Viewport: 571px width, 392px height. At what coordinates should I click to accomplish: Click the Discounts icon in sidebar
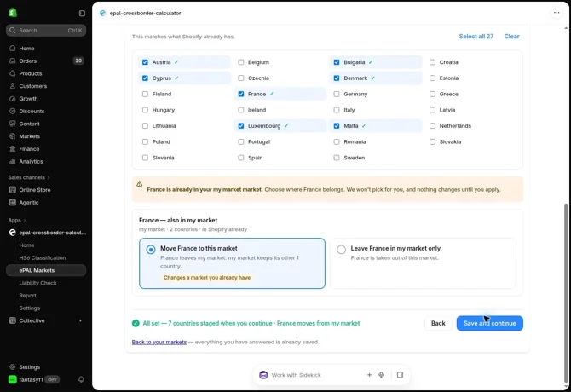click(13, 111)
